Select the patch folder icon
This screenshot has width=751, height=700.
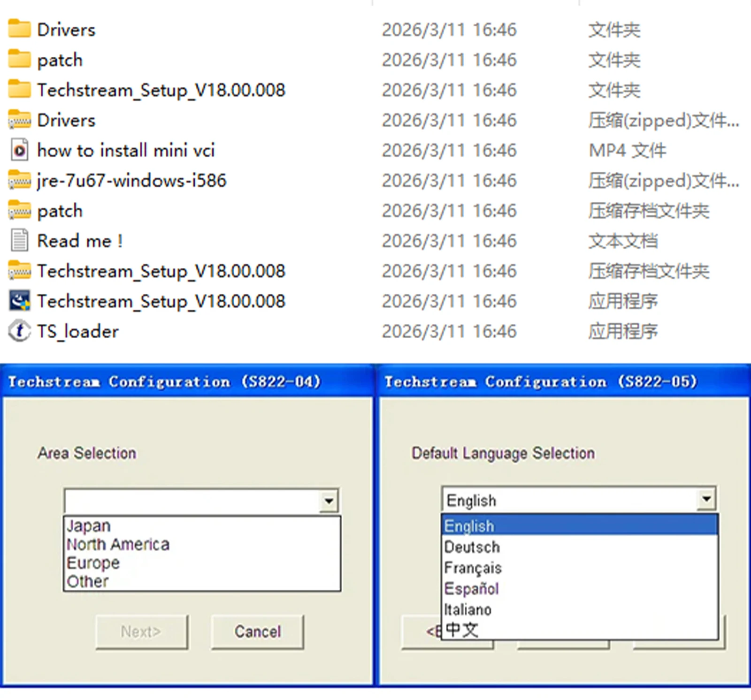tap(19, 59)
